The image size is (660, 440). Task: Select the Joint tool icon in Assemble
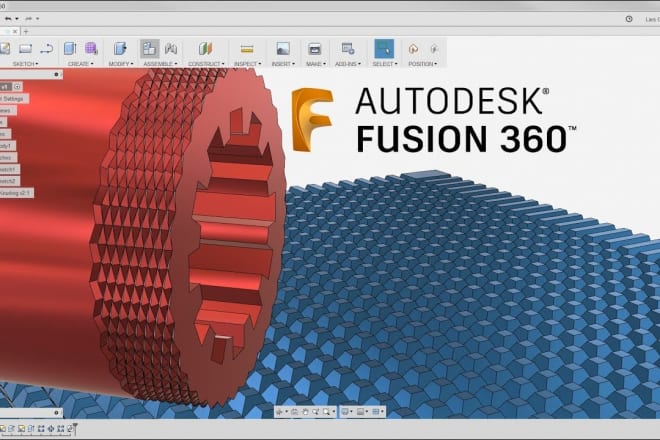[170, 49]
